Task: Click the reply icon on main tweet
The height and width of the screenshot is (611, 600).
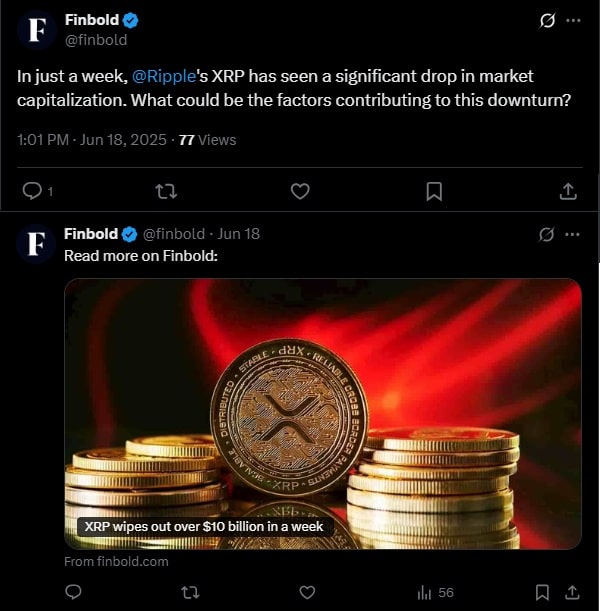Action: (32, 190)
